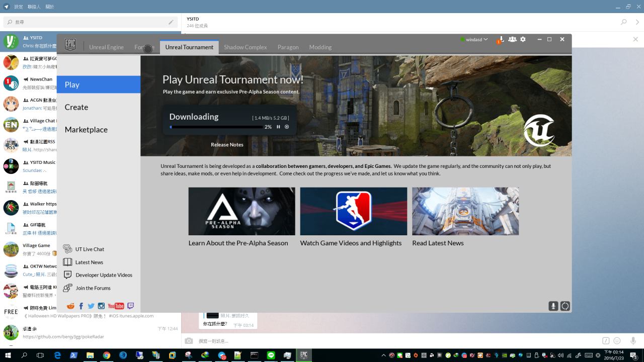The image size is (644, 362).
Task: Select Marketplace in the left sidebar
Action: click(x=86, y=130)
